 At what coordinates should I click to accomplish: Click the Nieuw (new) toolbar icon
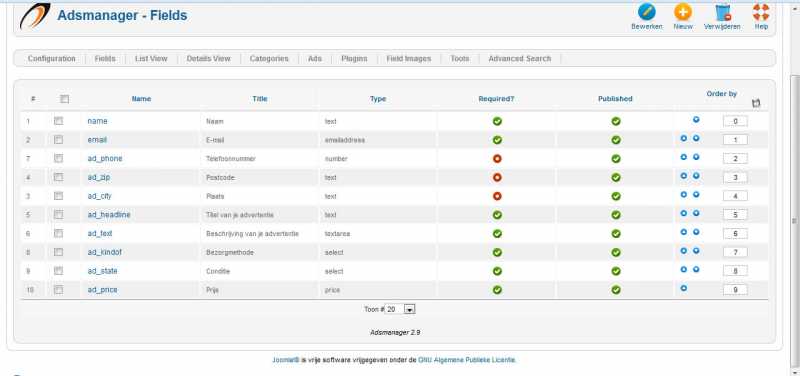(683, 12)
